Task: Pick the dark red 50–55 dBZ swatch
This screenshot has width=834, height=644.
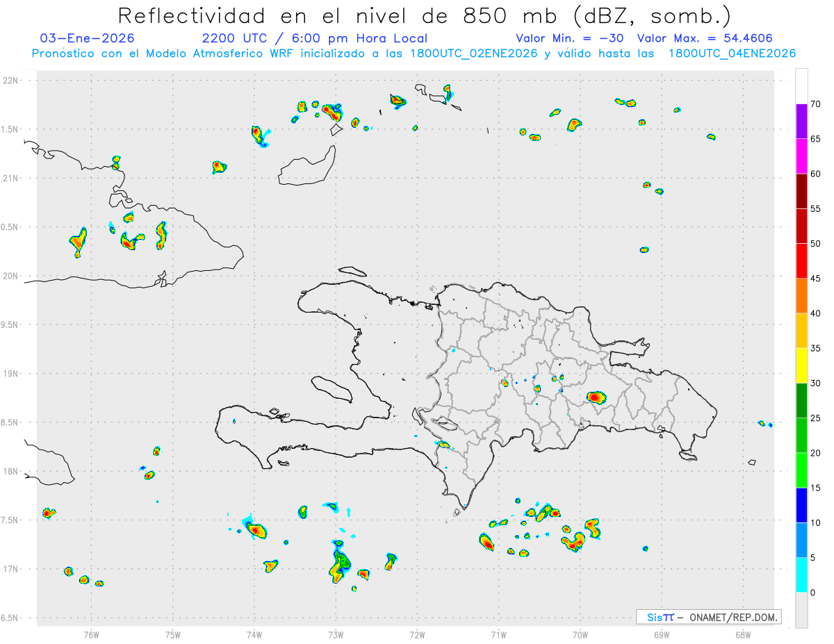Action: tap(801, 226)
